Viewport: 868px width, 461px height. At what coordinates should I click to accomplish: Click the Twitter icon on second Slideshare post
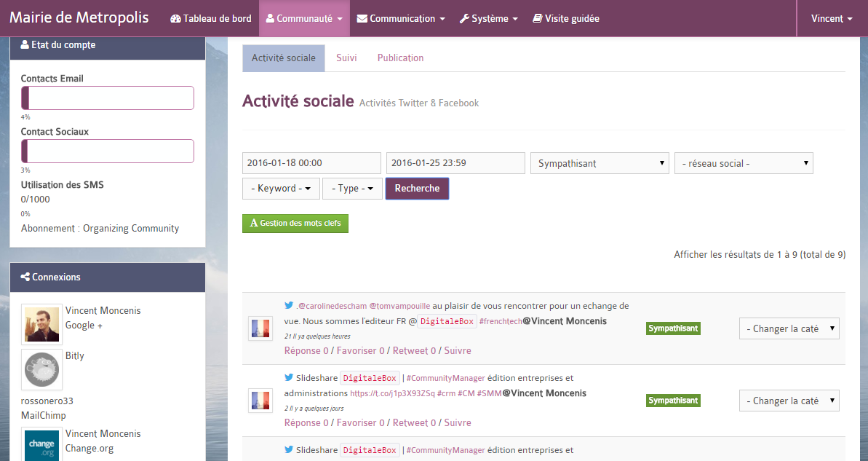[x=289, y=450]
